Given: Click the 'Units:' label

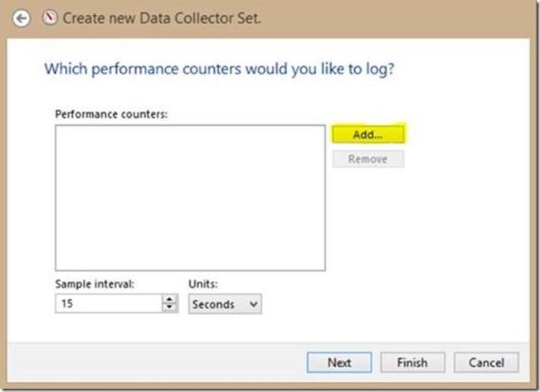Looking at the screenshot, I should [203, 284].
